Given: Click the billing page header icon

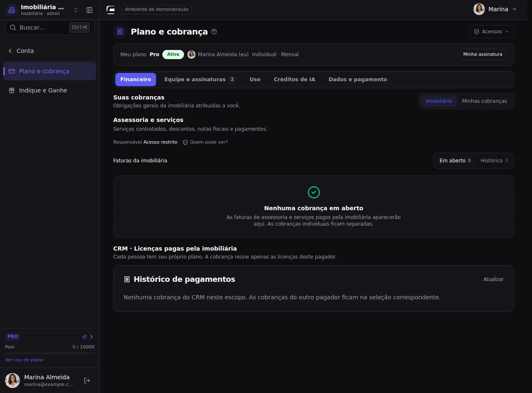Looking at the screenshot, I should tap(120, 32).
